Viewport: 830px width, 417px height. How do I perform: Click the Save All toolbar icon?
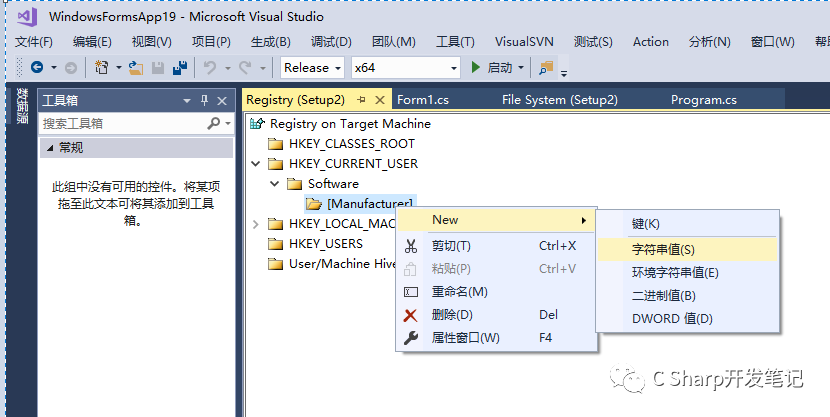click(x=180, y=68)
